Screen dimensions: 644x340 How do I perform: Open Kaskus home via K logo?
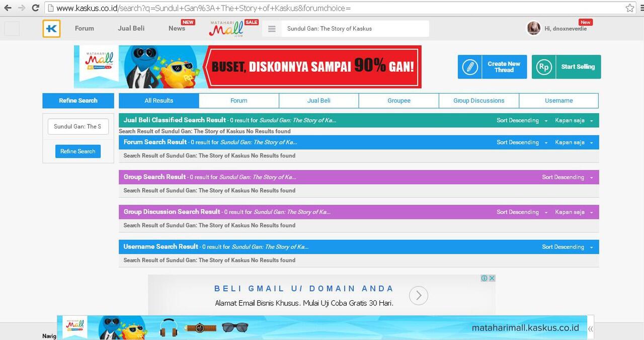tap(51, 29)
